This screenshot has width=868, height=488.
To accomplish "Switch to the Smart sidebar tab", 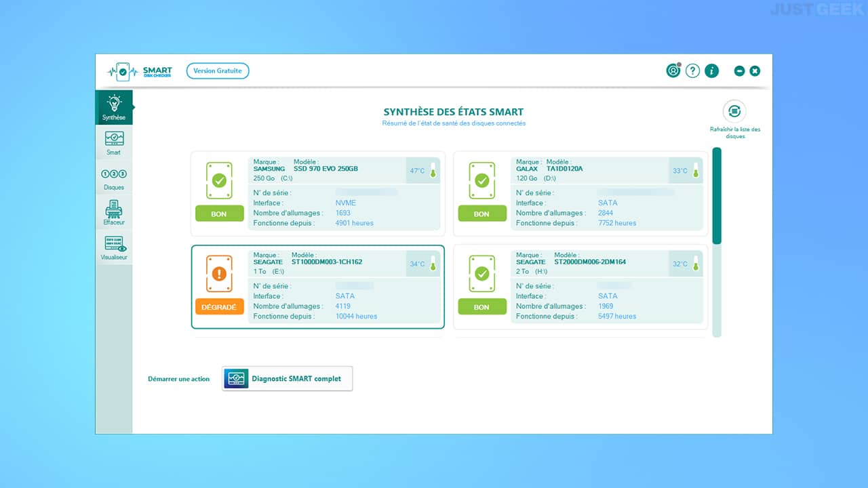I will coord(114,143).
